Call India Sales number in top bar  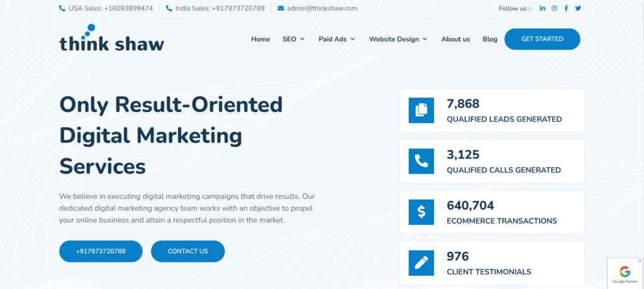(x=220, y=8)
